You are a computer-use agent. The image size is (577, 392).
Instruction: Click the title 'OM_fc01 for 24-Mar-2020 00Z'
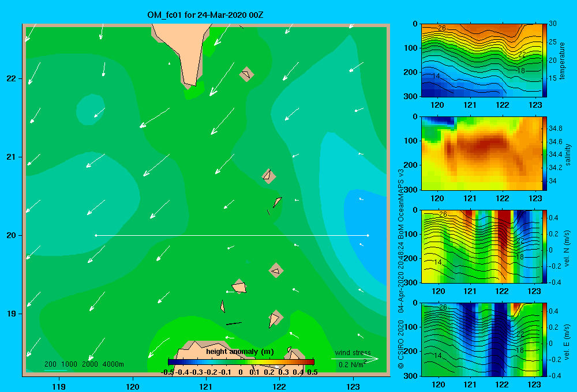(x=205, y=15)
